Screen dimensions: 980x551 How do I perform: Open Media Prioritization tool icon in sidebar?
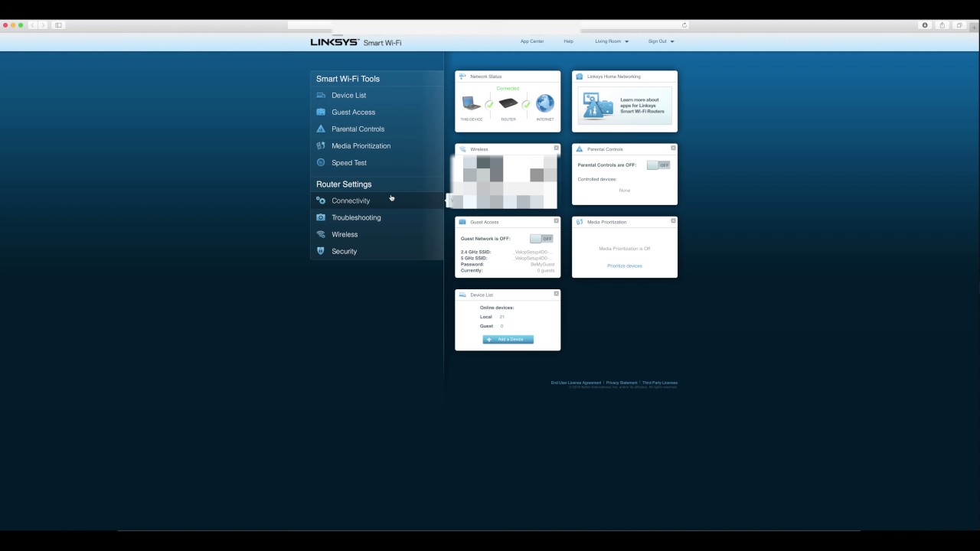click(321, 145)
